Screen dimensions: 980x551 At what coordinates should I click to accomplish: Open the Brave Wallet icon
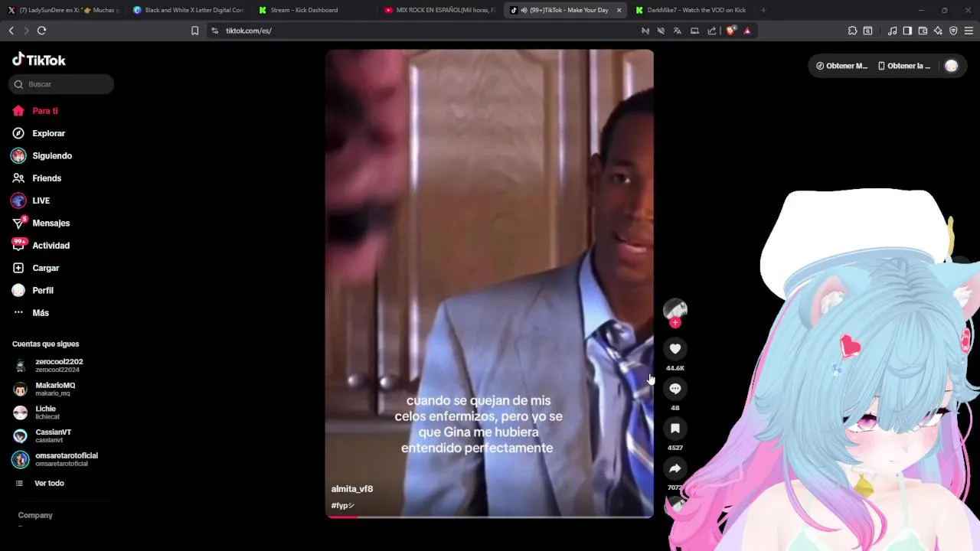(x=923, y=31)
